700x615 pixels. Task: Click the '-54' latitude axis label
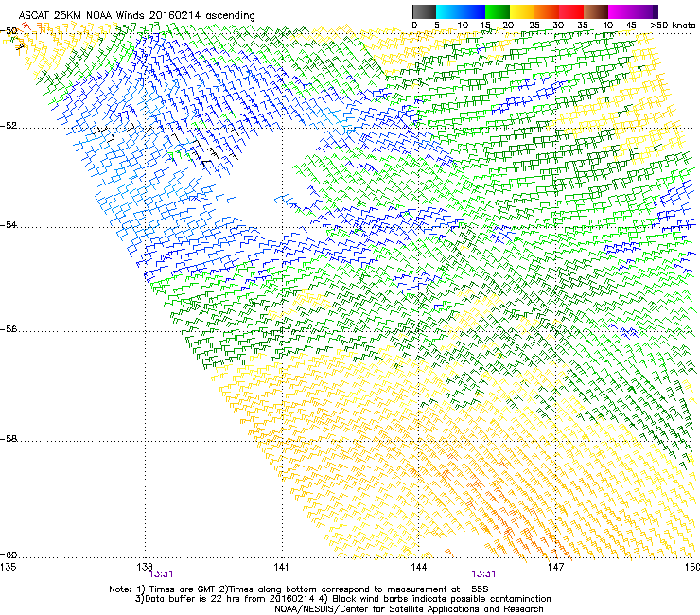9,225
